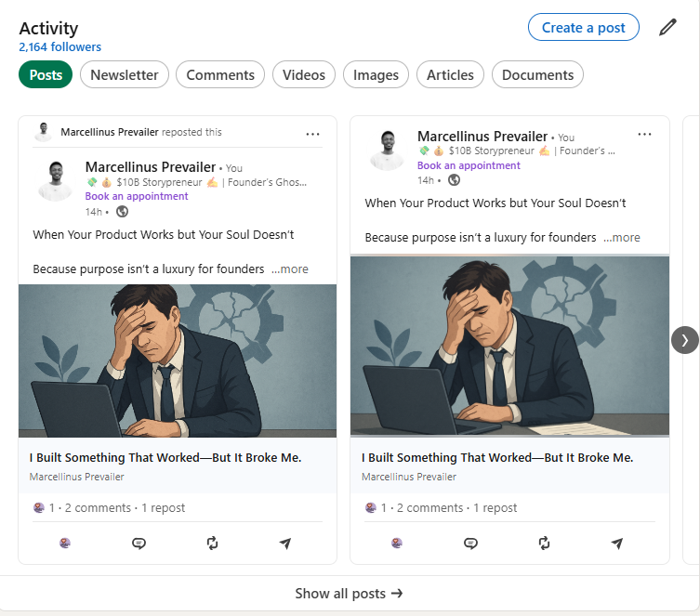This screenshot has width=700, height=616.
Task: Expand first post text with …more
Action: pos(289,269)
